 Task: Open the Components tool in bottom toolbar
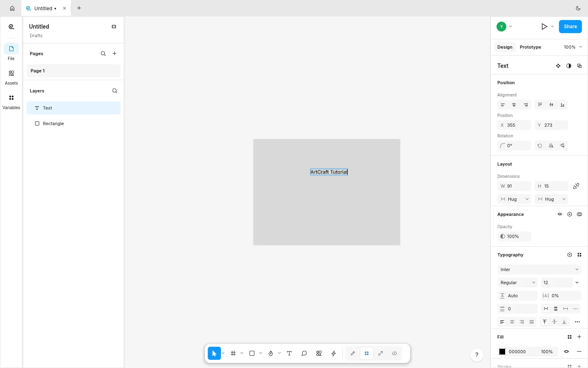pos(319,353)
